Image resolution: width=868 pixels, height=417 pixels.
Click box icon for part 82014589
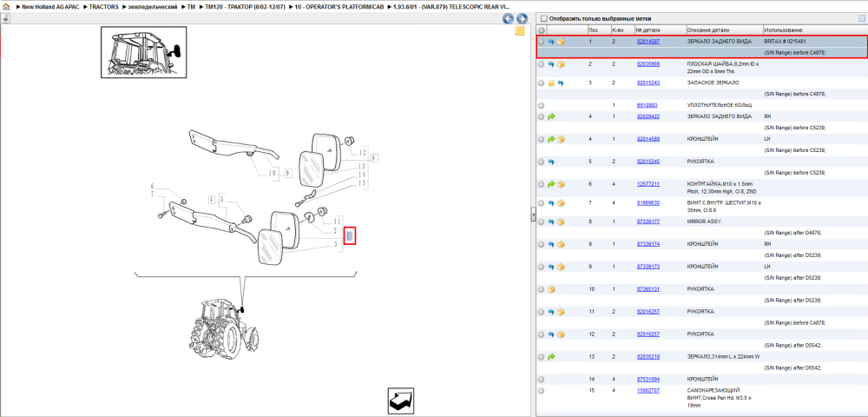(x=560, y=139)
